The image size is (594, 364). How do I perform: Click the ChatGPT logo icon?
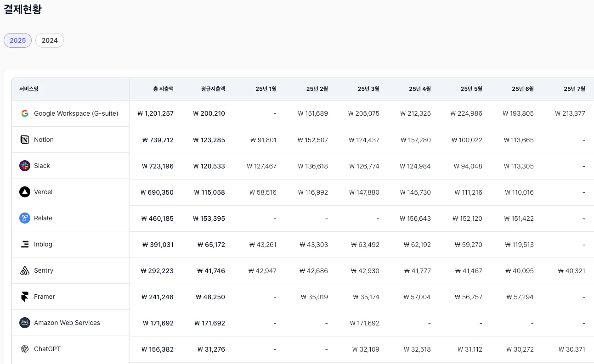tap(25, 349)
